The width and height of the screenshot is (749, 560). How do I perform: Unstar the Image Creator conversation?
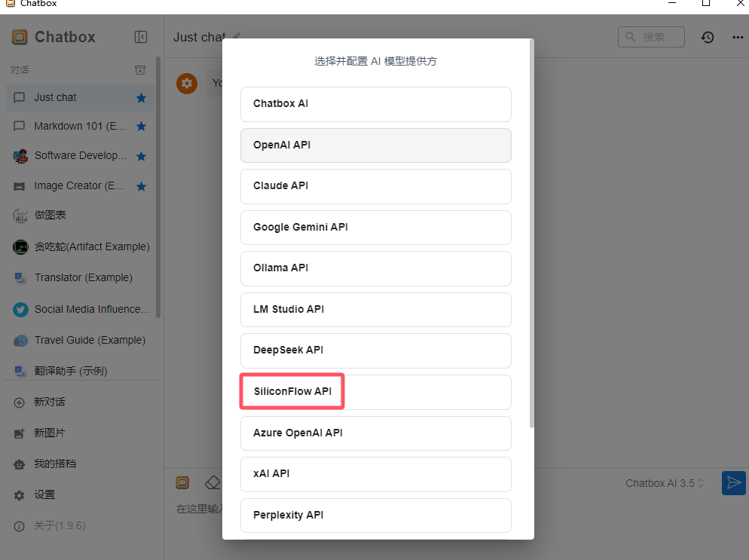(141, 186)
